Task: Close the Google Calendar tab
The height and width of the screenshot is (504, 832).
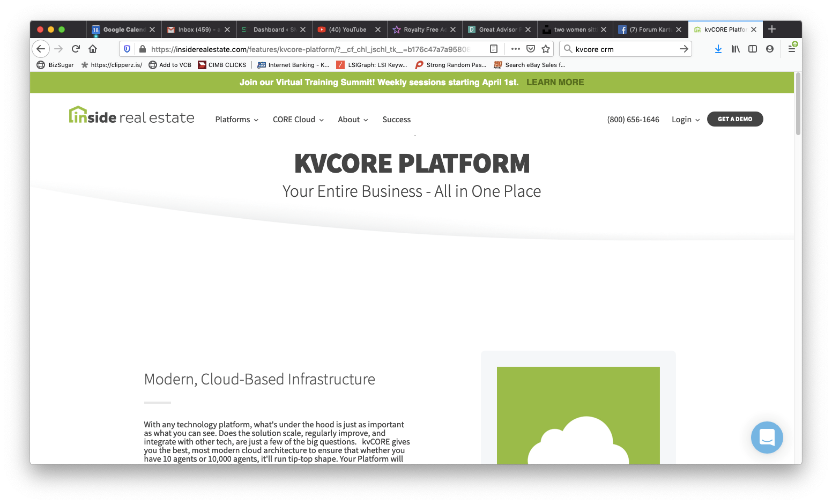Action: point(152,29)
